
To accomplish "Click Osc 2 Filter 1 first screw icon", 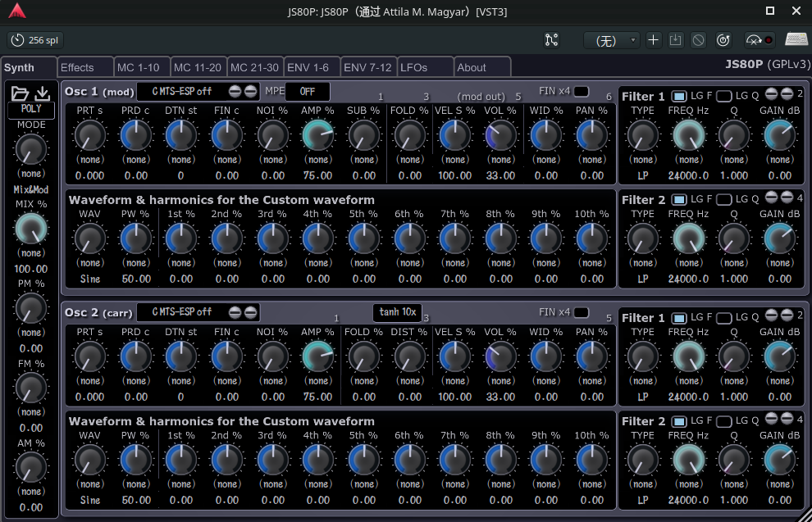I will [x=772, y=315].
